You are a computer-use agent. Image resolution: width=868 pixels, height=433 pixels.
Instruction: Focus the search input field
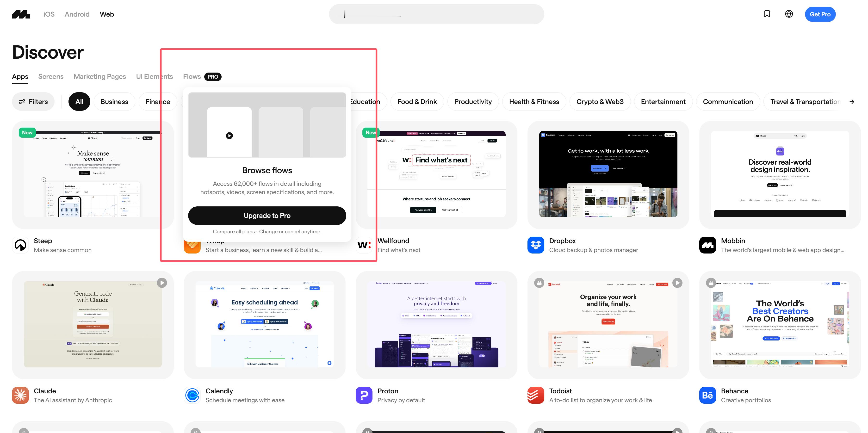tap(436, 14)
